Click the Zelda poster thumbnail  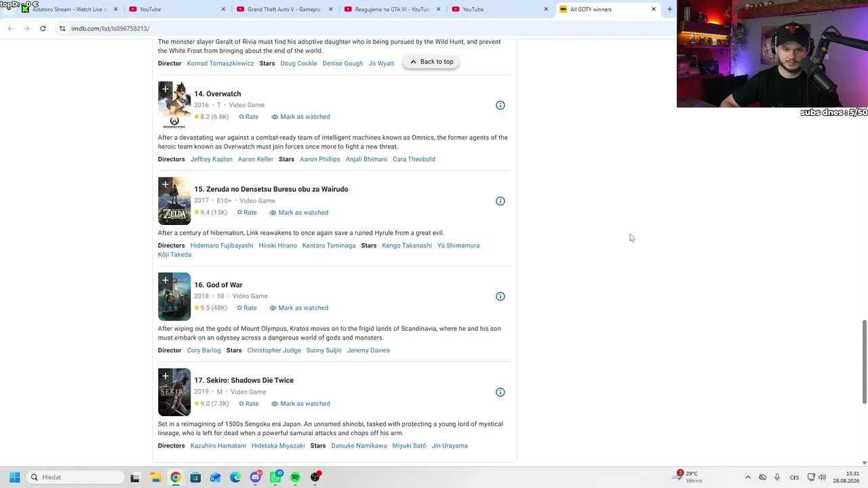[174, 201]
